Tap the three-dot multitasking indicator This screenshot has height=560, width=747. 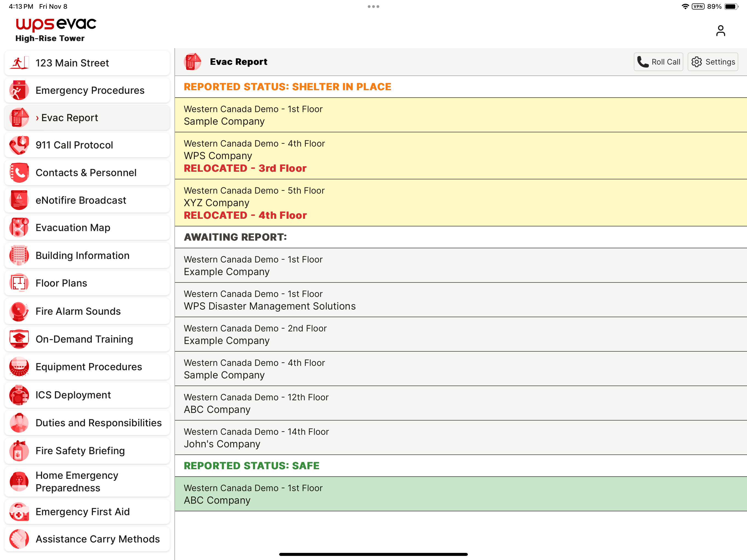(x=373, y=6)
